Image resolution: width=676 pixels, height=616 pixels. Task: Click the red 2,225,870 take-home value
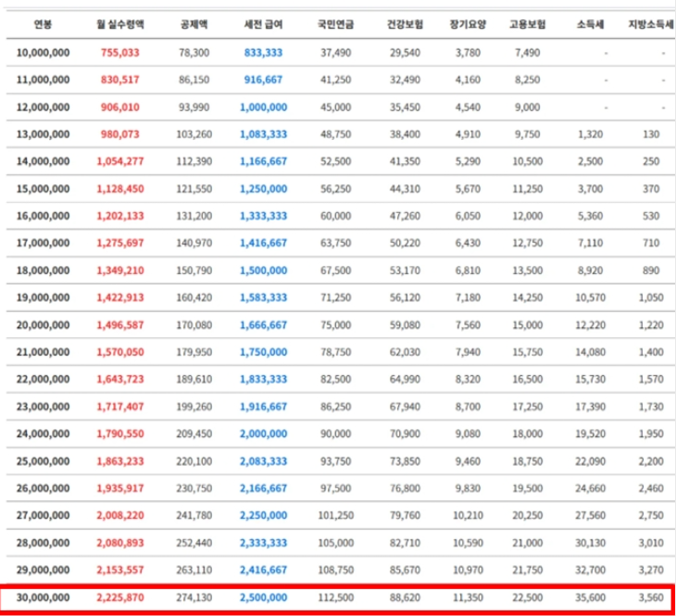tap(120, 597)
